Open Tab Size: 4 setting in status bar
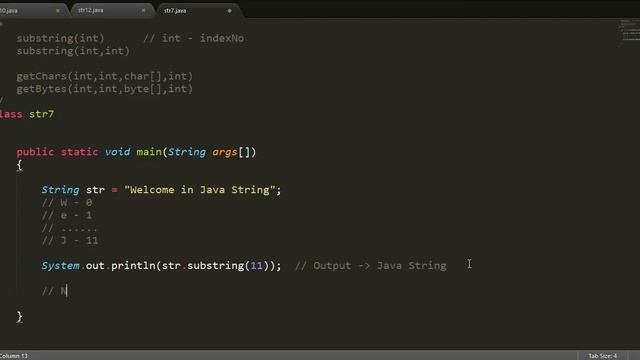640x360 pixels. click(x=602, y=356)
